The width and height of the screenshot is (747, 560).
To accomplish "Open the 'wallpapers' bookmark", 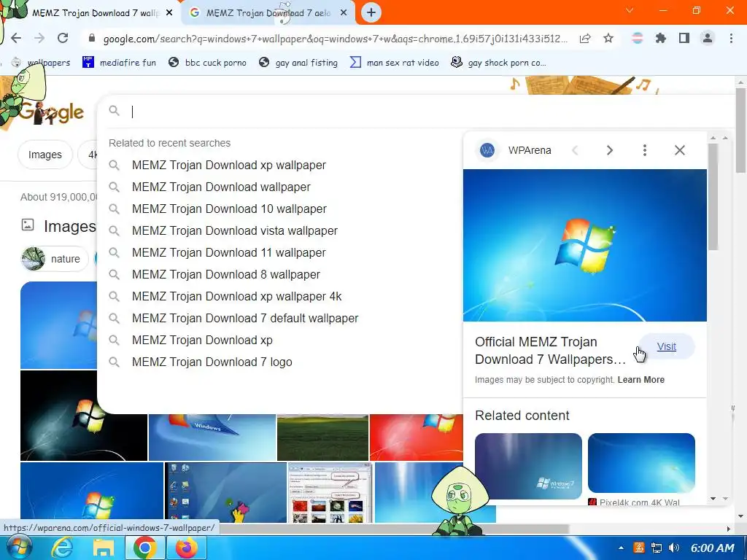I will click(41, 63).
